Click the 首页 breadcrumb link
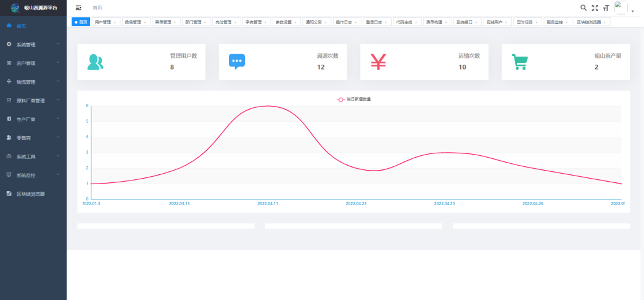644x300 pixels. (x=97, y=7)
